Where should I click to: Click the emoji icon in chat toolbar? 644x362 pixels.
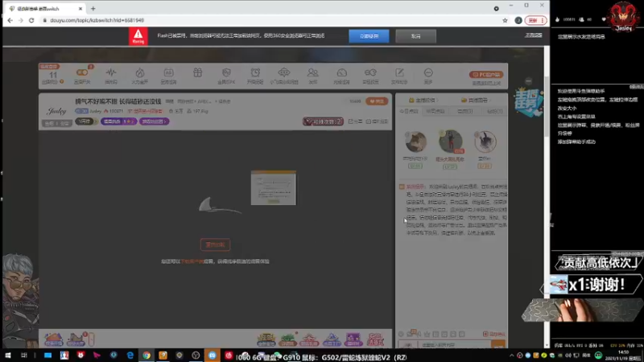(x=401, y=334)
